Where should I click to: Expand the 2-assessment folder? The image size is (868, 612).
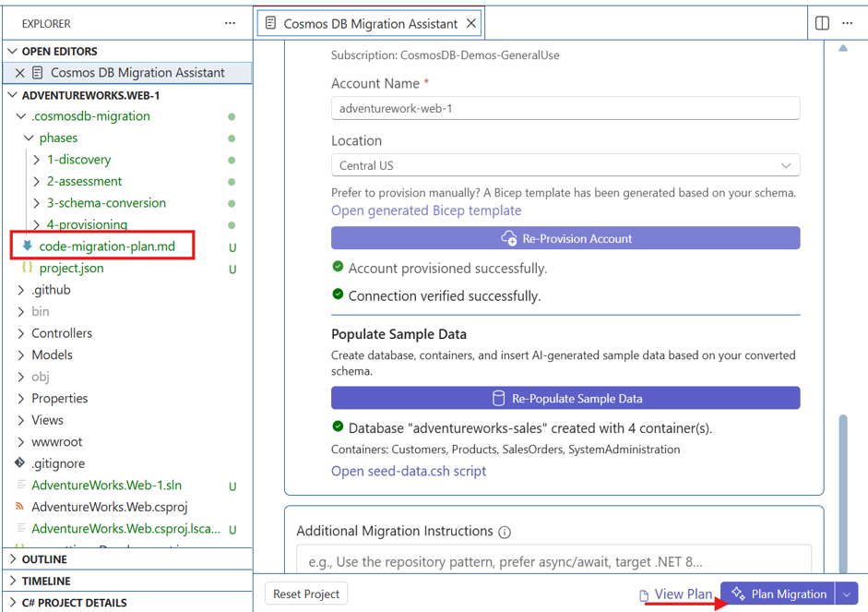click(37, 181)
